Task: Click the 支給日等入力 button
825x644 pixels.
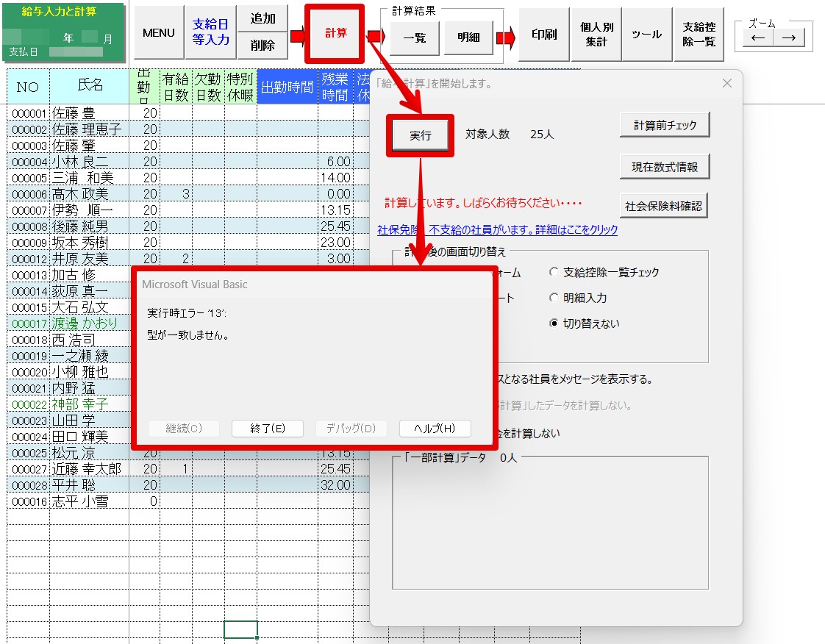Action: pyautogui.click(x=210, y=32)
